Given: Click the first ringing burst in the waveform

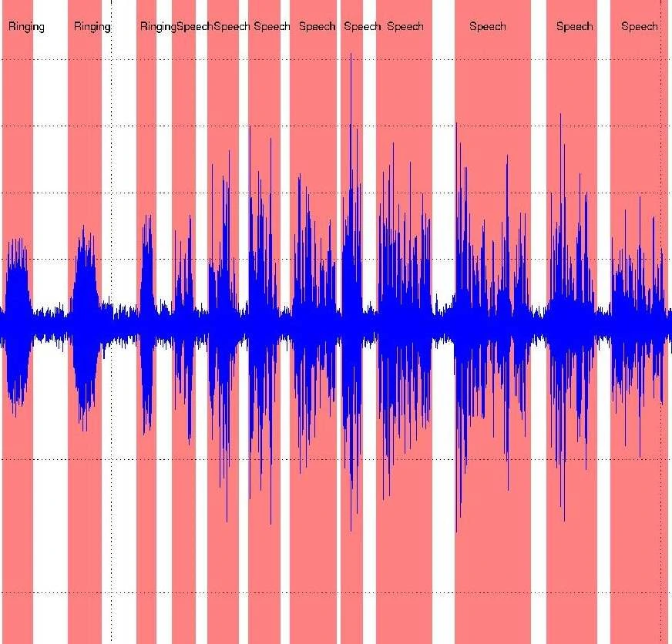Looking at the screenshot, I should (x=16, y=324).
